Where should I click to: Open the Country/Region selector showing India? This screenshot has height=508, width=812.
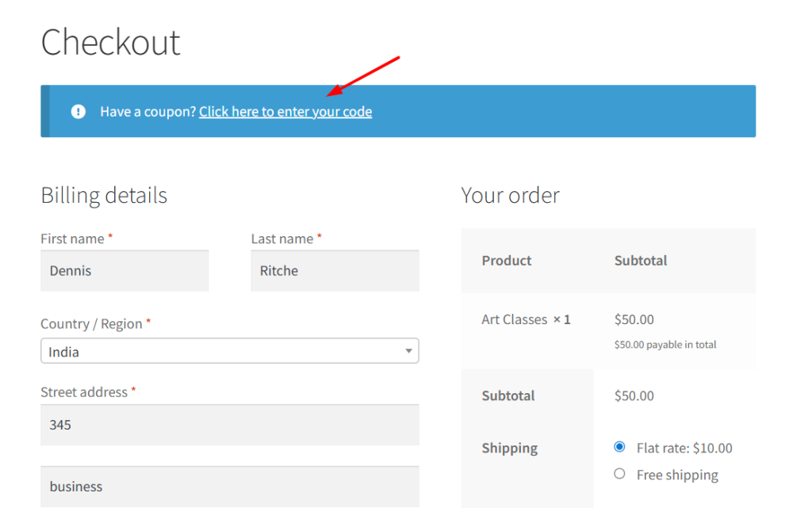230,350
